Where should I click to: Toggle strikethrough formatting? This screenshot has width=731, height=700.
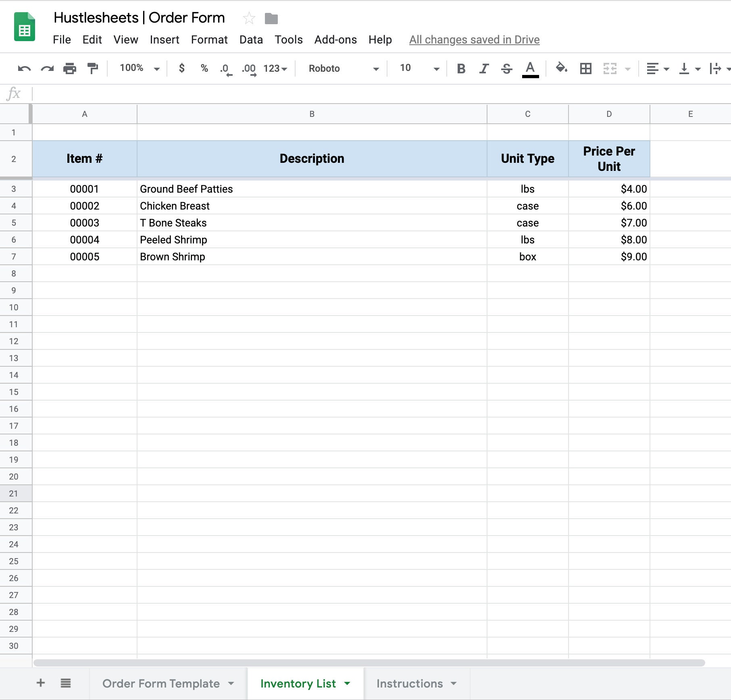507,69
